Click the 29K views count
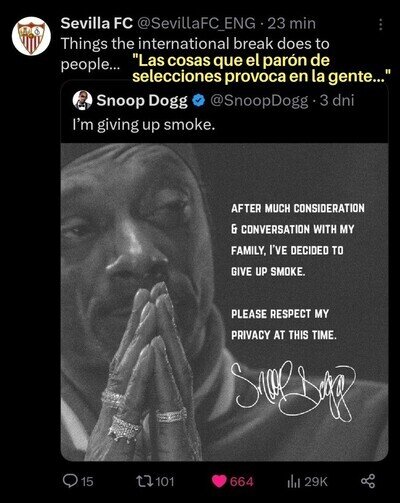Image resolution: width=400 pixels, height=503 pixels. click(316, 482)
